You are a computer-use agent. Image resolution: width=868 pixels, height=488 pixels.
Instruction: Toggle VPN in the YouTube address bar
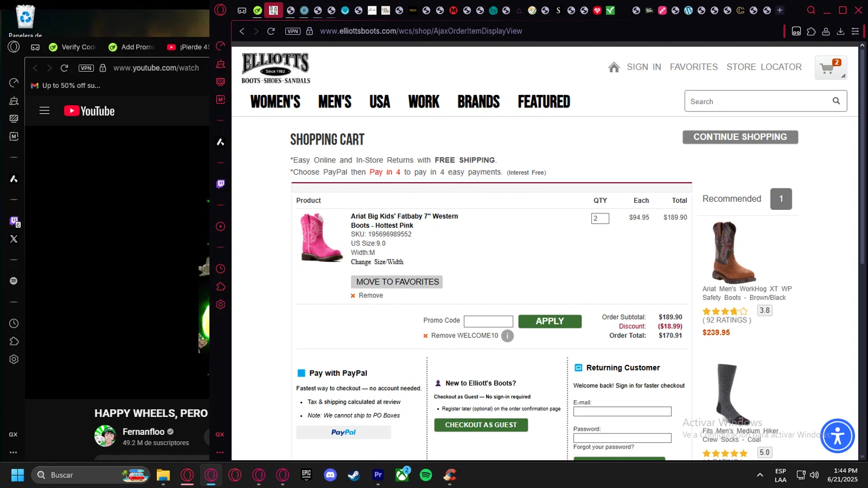(x=86, y=68)
